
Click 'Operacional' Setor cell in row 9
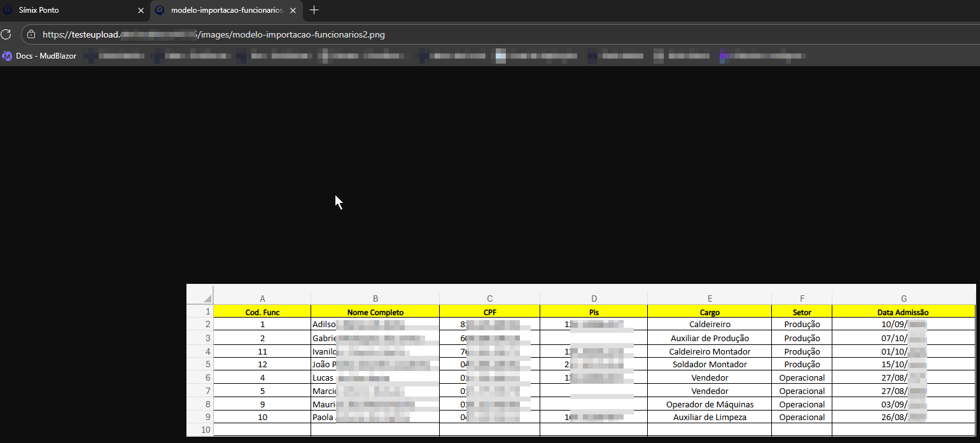coord(802,417)
